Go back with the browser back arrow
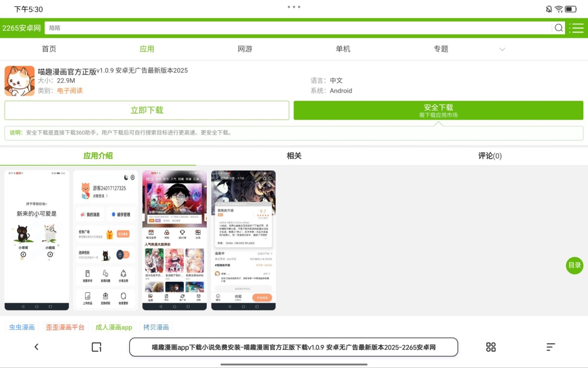This screenshot has width=588, height=368. 36,347
